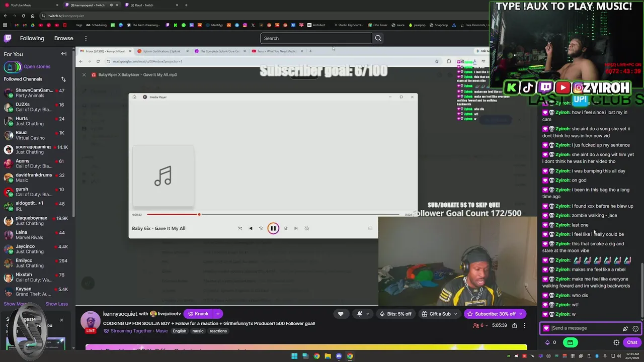Open File Explorer from the taskbar
Screen dimensions: 644x362
coord(328,356)
